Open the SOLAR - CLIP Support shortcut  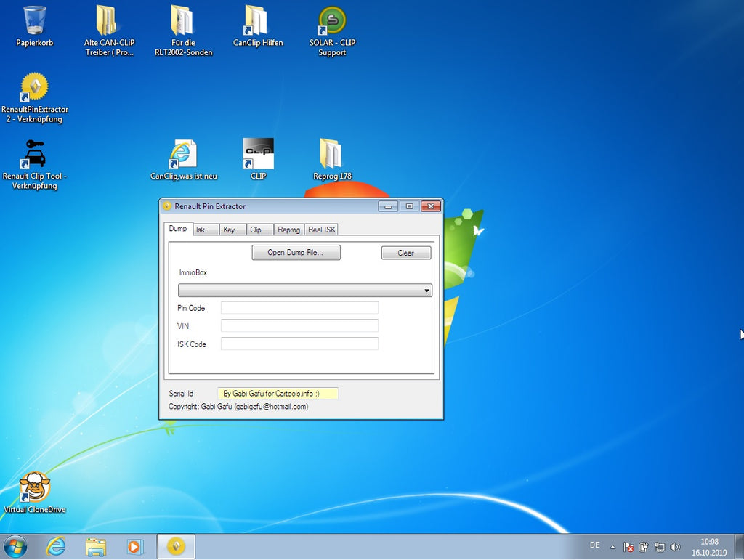coord(332,21)
